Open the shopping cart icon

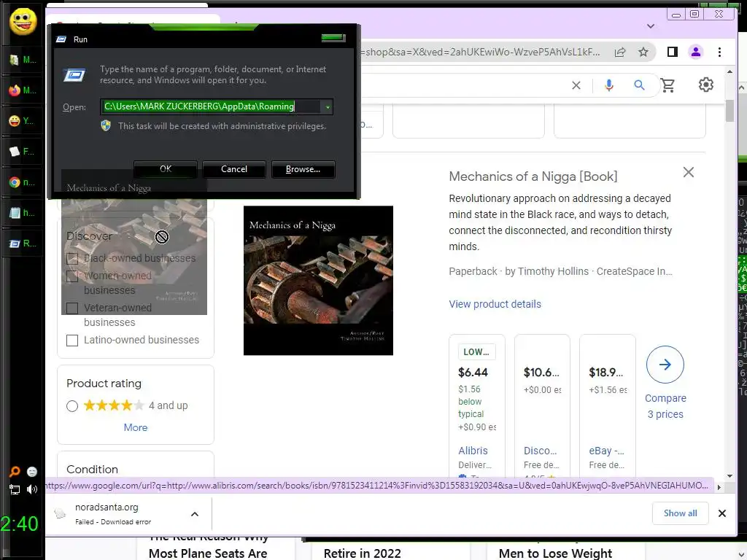click(x=668, y=85)
